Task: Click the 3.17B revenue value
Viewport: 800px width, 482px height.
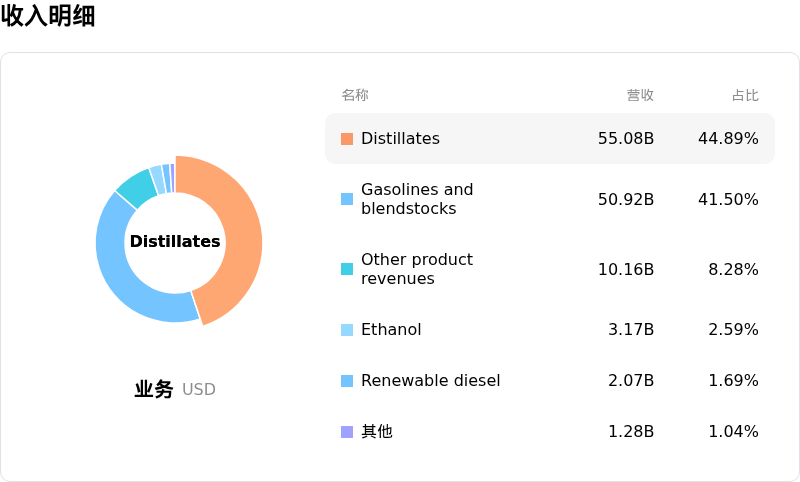Action: pos(631,329)
